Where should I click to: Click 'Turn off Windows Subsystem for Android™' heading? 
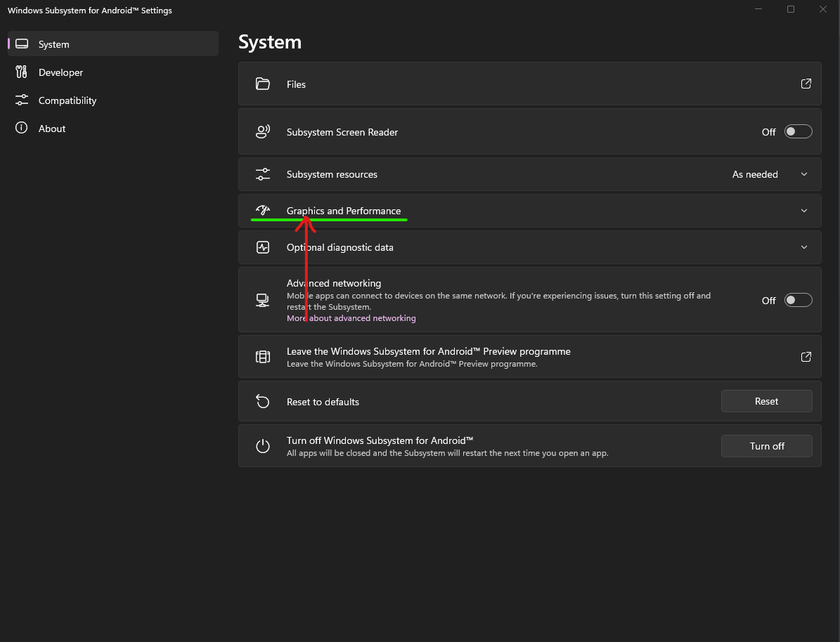[x=380, y=440]
